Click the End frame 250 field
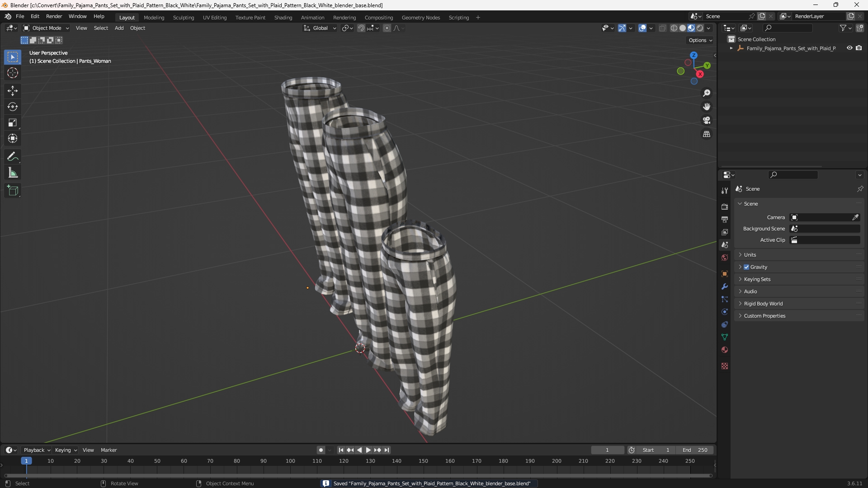Screen dimensions: 868x488 pyautogui.click(x=695, y=450)
